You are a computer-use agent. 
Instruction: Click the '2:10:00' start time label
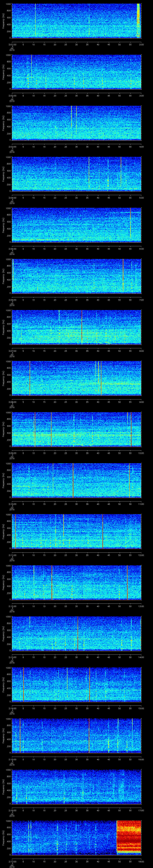12,504
